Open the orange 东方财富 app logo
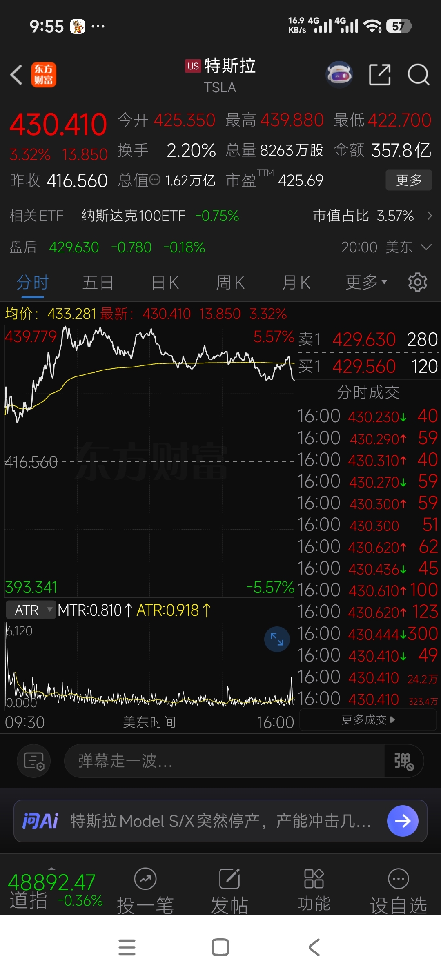This screenshot has width=441, height=980. 44,75
